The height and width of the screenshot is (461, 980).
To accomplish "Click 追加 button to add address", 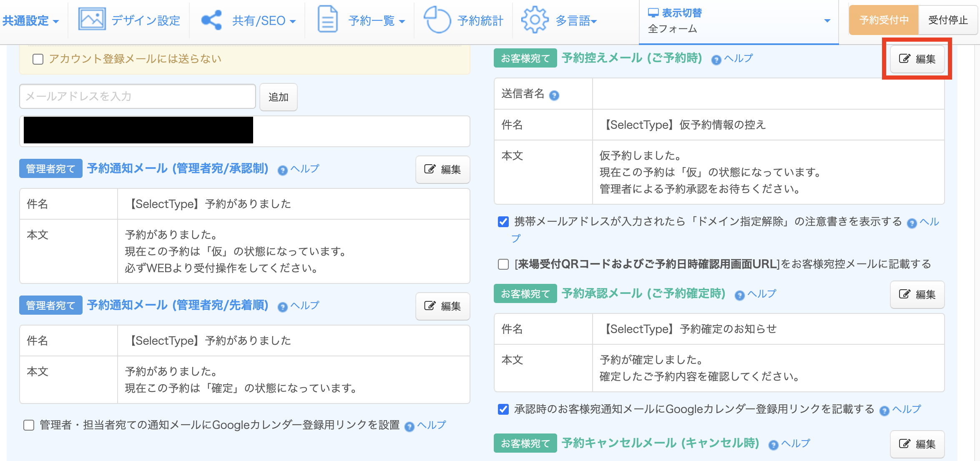I will tap(278, 97).
